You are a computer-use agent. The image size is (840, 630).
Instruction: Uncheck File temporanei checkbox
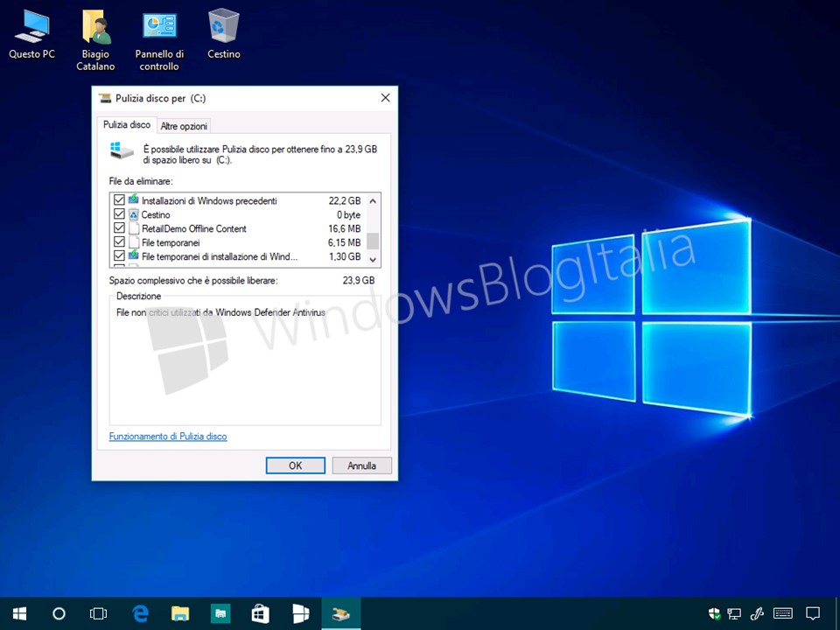[x=119, y=241]
